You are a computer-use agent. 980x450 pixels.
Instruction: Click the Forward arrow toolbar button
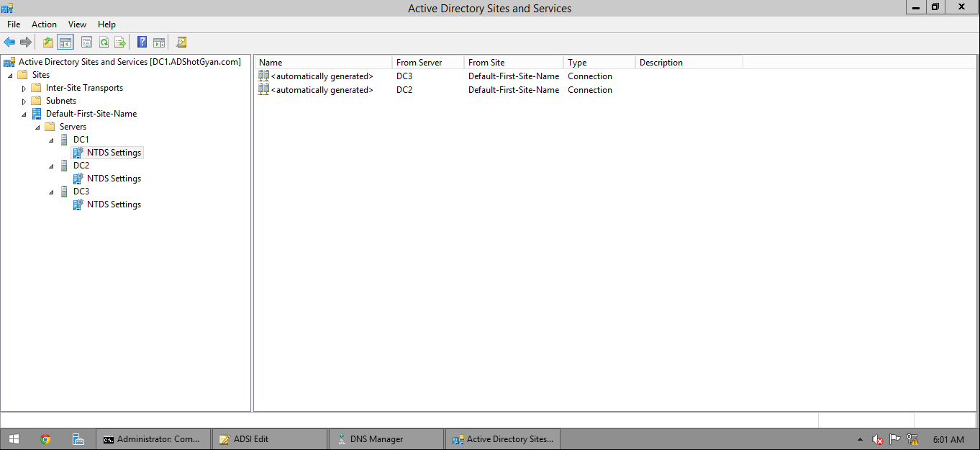coord(26,42)
